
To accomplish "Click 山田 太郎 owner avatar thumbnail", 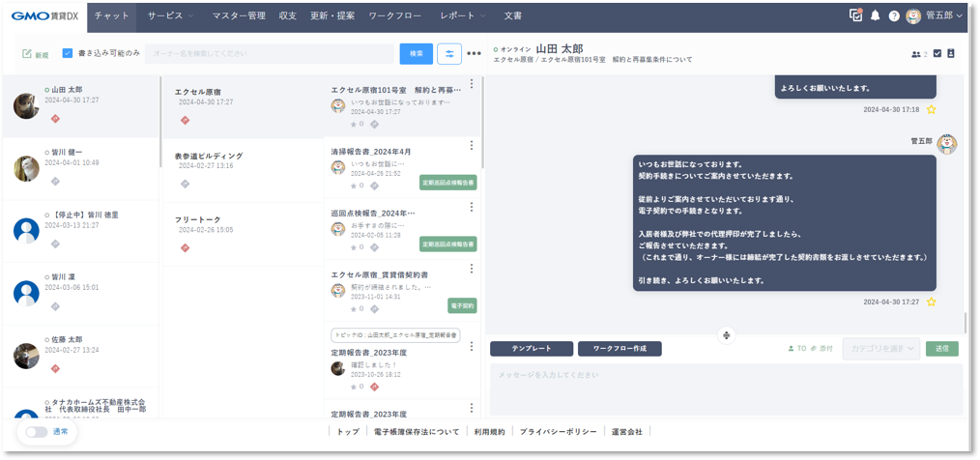I will [27, 106].
